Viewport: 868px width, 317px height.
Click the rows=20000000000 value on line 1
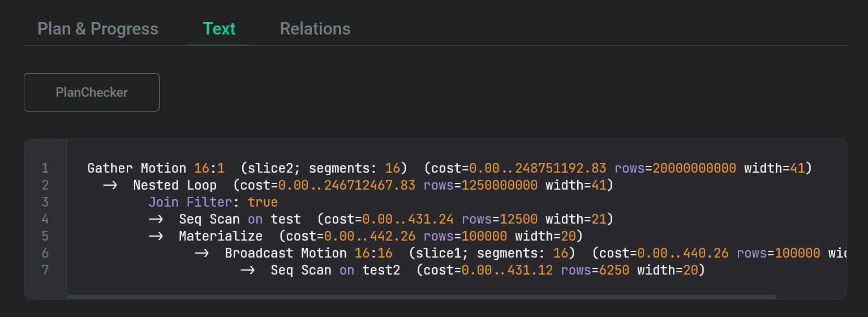675,168
